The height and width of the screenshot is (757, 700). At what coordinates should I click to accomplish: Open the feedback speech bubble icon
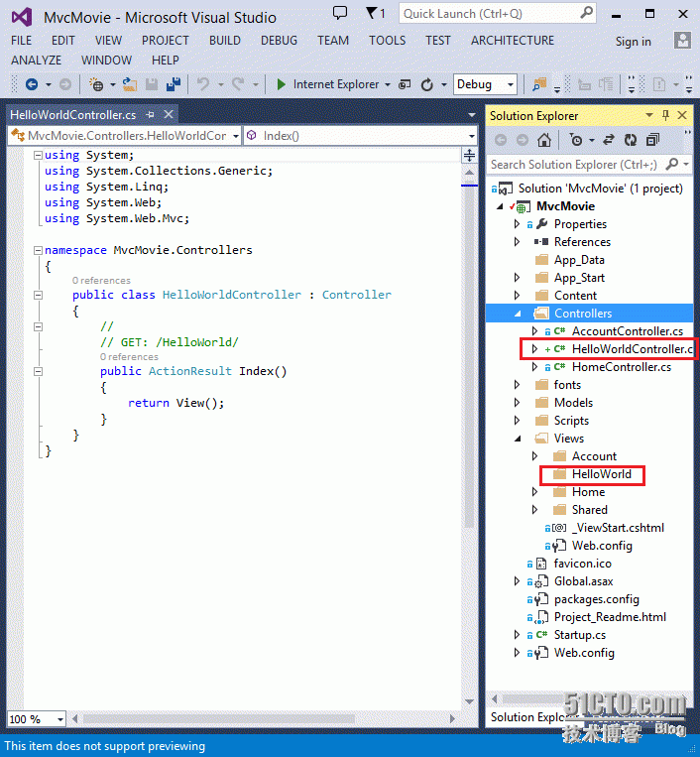point(340,13)
